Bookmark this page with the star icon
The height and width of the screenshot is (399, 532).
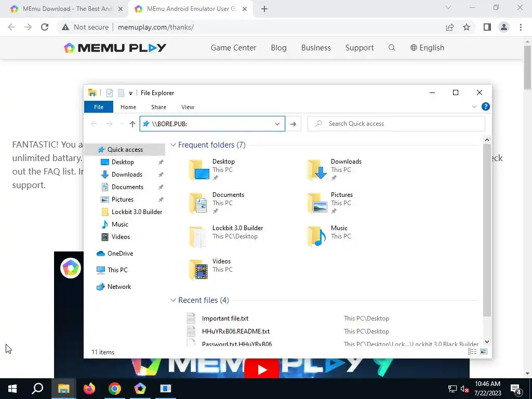click(x=467, y=27)
